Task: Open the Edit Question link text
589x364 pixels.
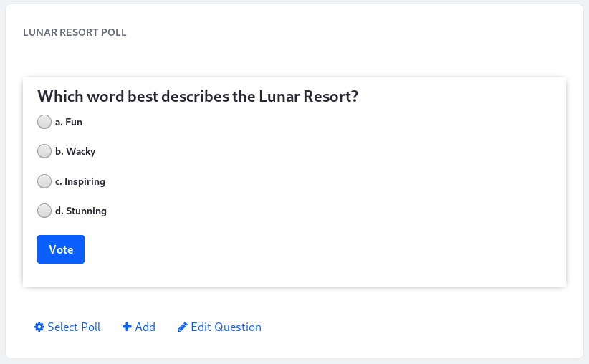Action: (226, 327)
